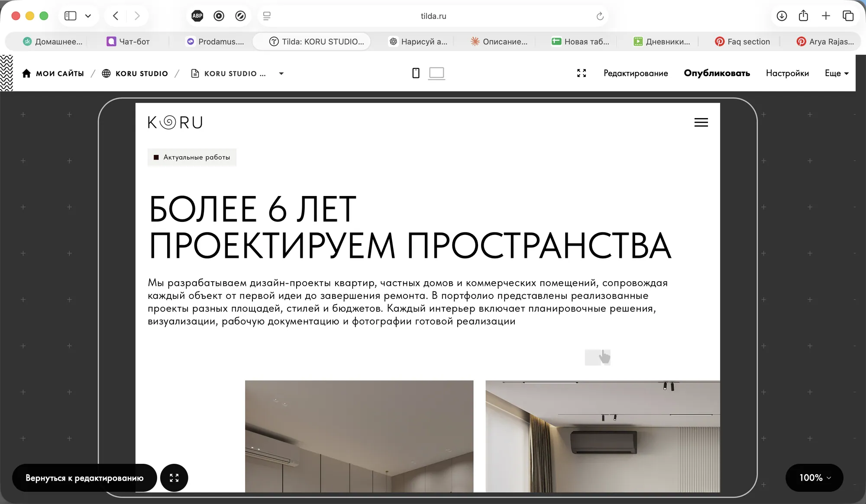This screenshot has width=866, height=504.
Task: Click Редактирование in the top menu
Action: (x=636, y=73)
